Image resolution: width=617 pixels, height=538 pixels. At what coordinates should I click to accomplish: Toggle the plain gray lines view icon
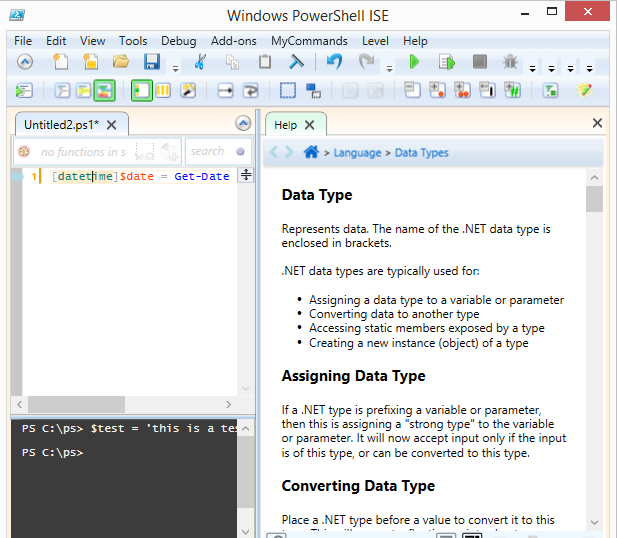pos(62,91)
